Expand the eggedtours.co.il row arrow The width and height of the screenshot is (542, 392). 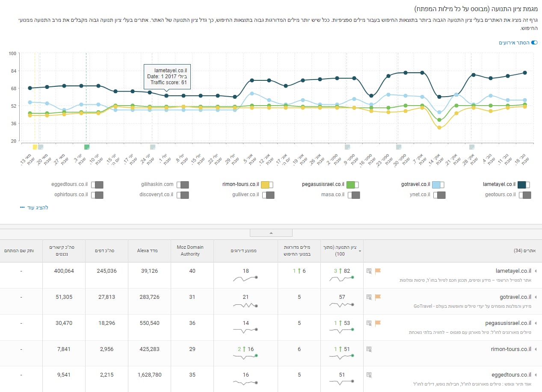click(x=536, y=375)
